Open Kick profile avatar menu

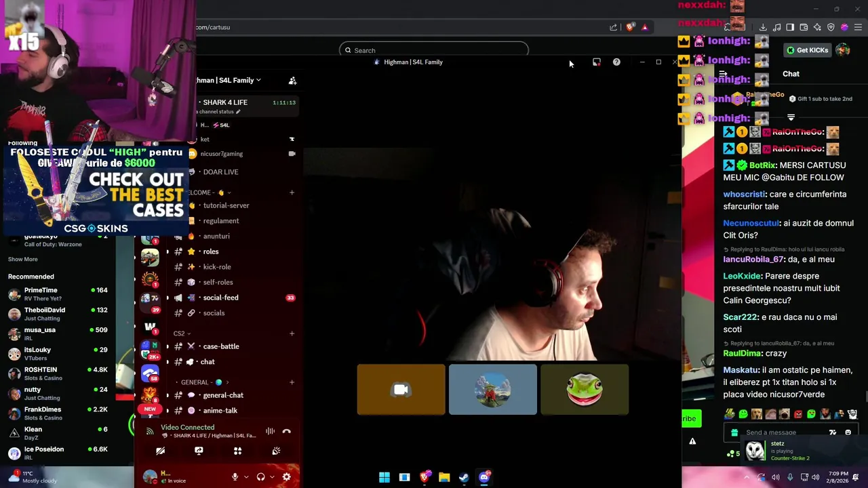[842, 50]
